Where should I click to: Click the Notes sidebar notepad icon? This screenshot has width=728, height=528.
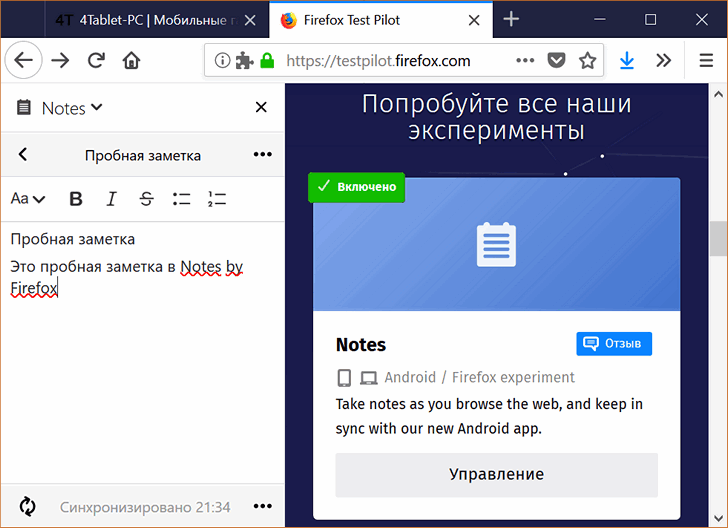pos(24,107)
